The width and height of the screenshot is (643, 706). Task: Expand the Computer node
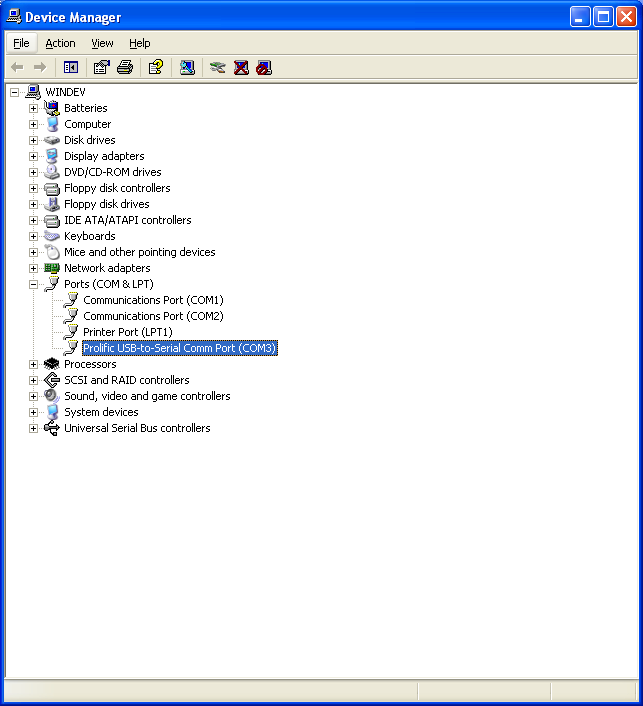tap(33, 124)
